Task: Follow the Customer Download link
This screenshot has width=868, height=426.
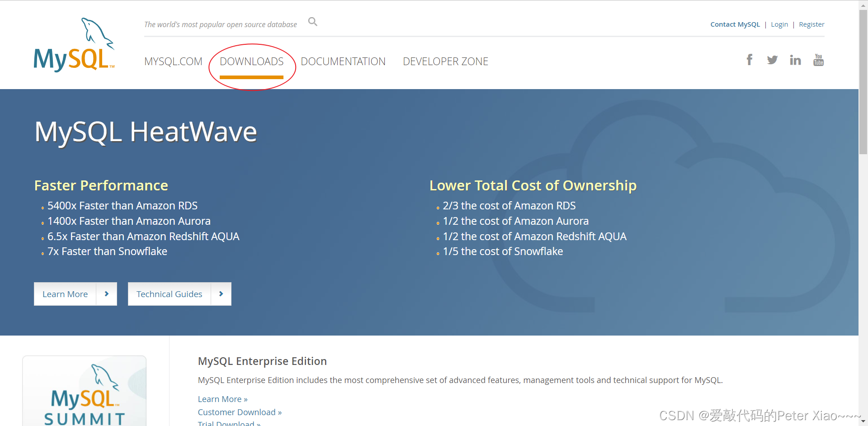Action: click(x=239, y=412)
